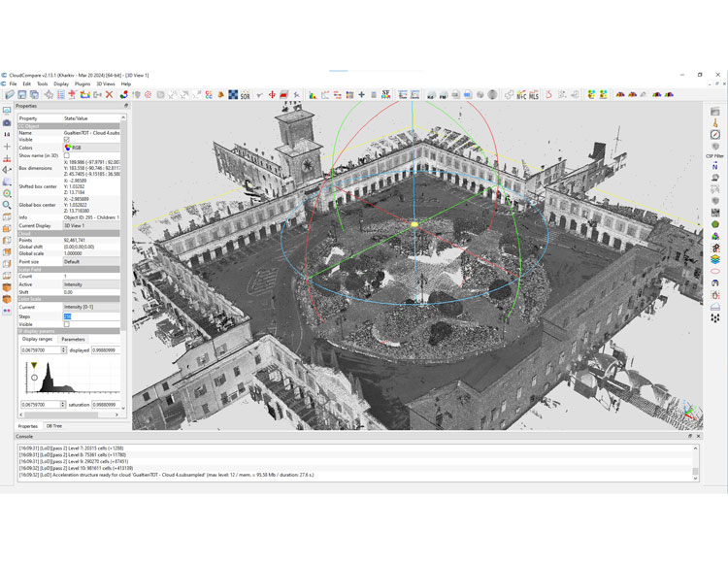Click the histogram toolbar icon
Viewport: 728px width, 564px height.
coord(313,95)
